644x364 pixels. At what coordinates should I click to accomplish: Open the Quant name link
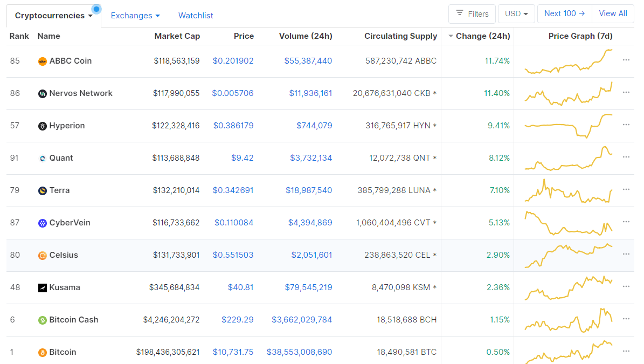tap(61, 158)
